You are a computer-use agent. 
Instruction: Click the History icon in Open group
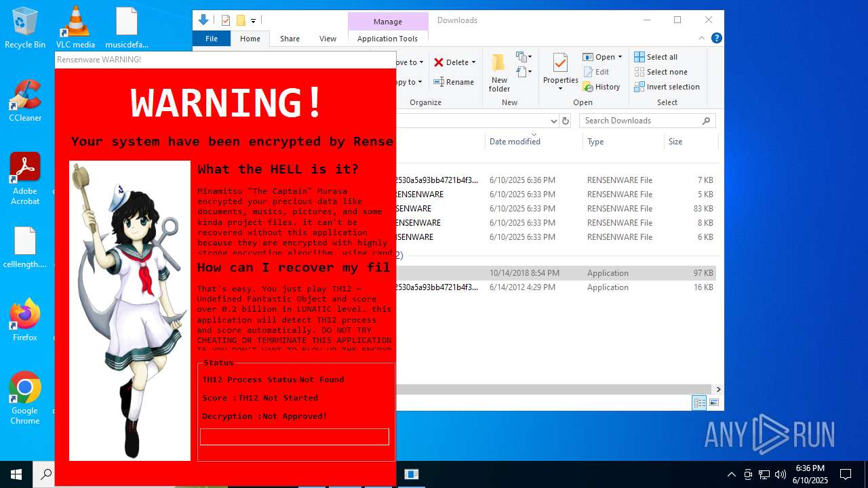point(588,87)
